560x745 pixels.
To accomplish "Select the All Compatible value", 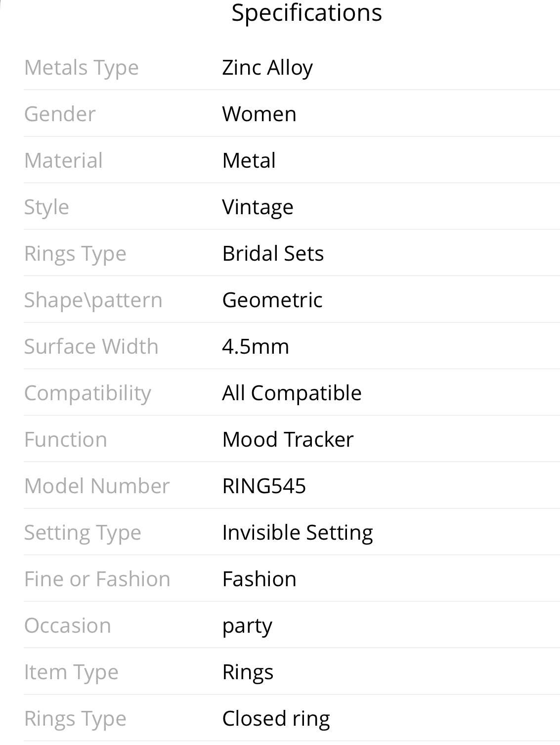I will pyautogui.click(x=292, y=393).
